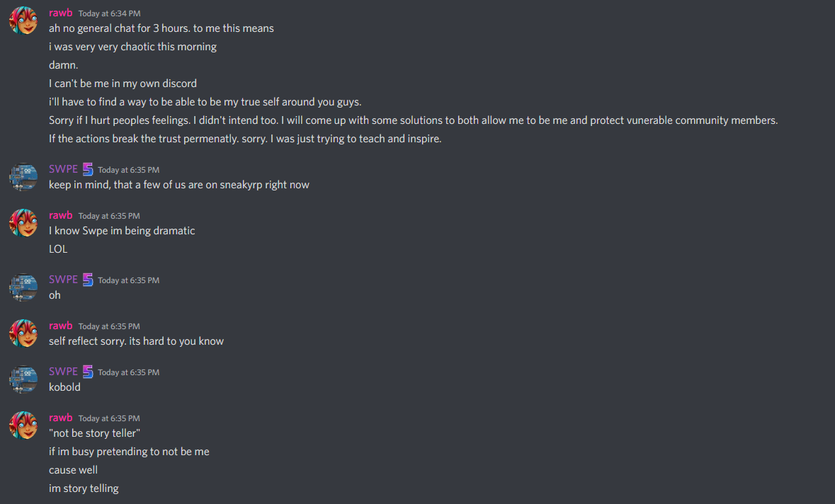Open SWPE's avatar beside the 'oh' message

pos(23,287)
